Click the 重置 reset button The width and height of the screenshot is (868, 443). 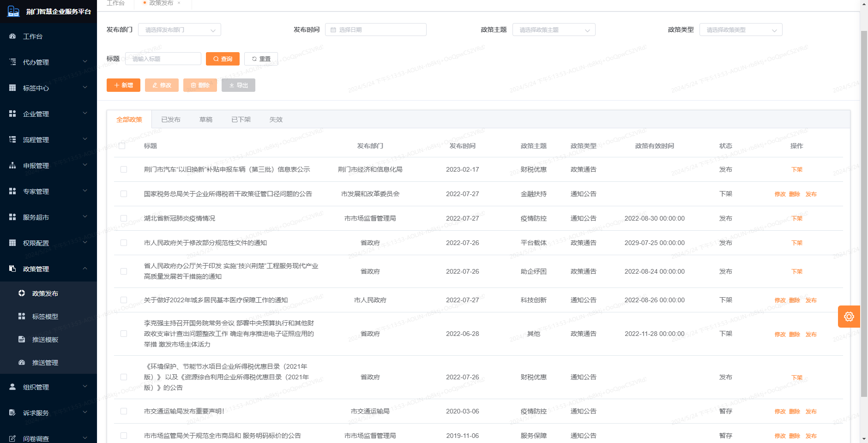click(x=261, y=59)
